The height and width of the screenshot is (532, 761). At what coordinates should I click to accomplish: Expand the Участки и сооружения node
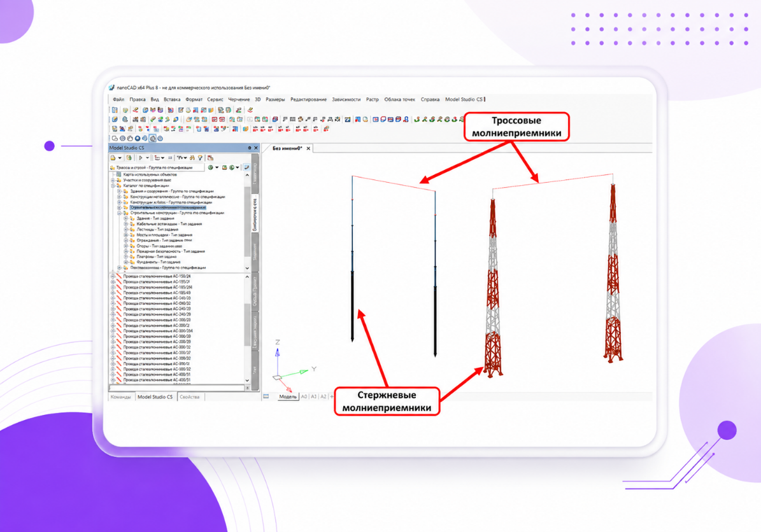(x=113, y=180)
